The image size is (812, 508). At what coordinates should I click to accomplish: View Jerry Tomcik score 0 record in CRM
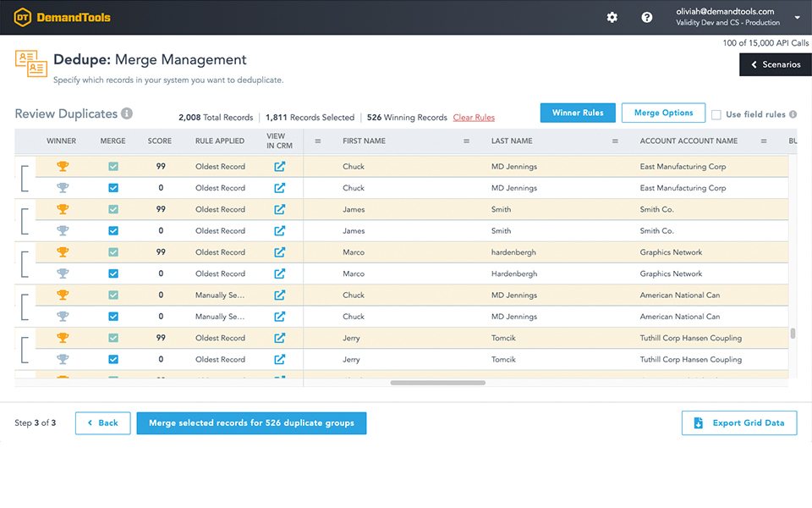(280, 359)
